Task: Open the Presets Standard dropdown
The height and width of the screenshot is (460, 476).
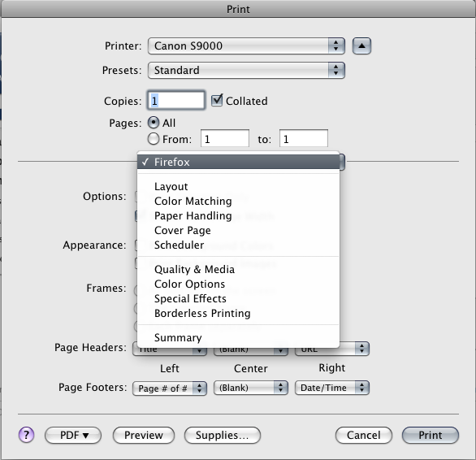Action: 246,70
